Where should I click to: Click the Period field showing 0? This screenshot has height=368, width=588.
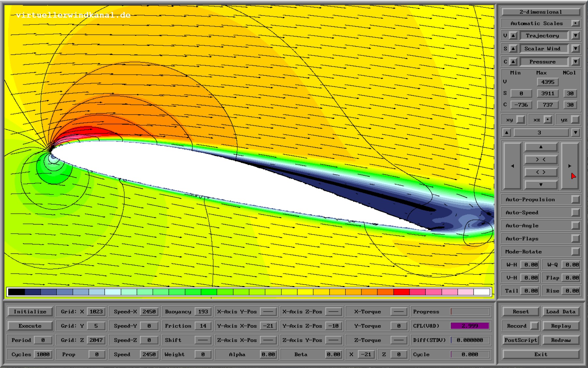tap(43, 340)
